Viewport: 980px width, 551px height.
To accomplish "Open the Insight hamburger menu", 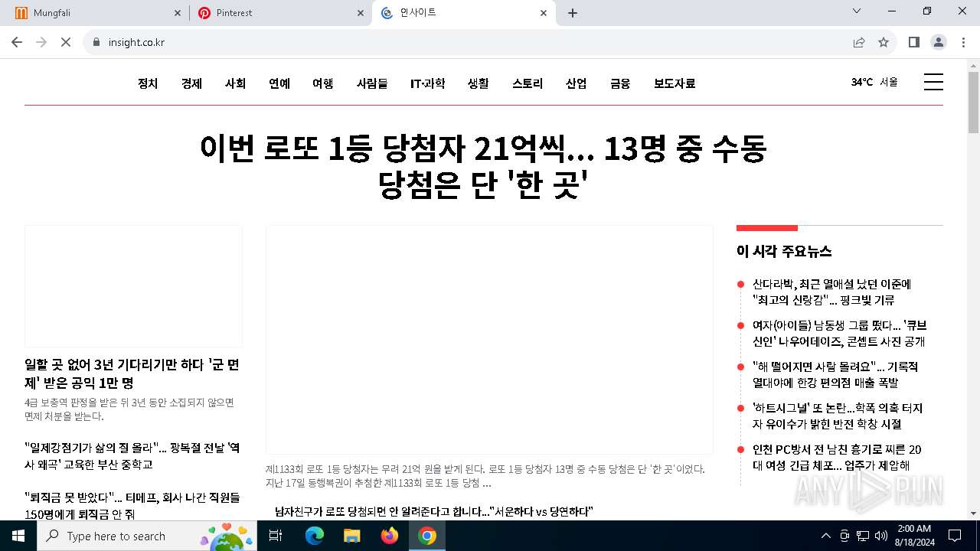I will tap(933, 83).
